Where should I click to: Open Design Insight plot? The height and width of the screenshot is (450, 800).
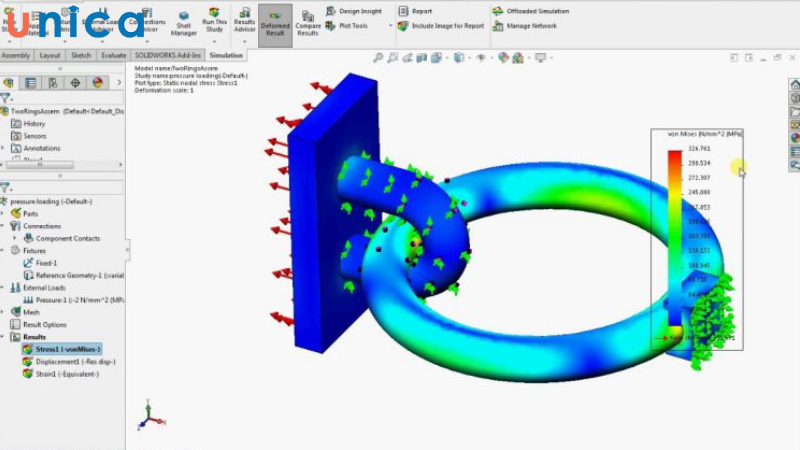pos(354,11)
